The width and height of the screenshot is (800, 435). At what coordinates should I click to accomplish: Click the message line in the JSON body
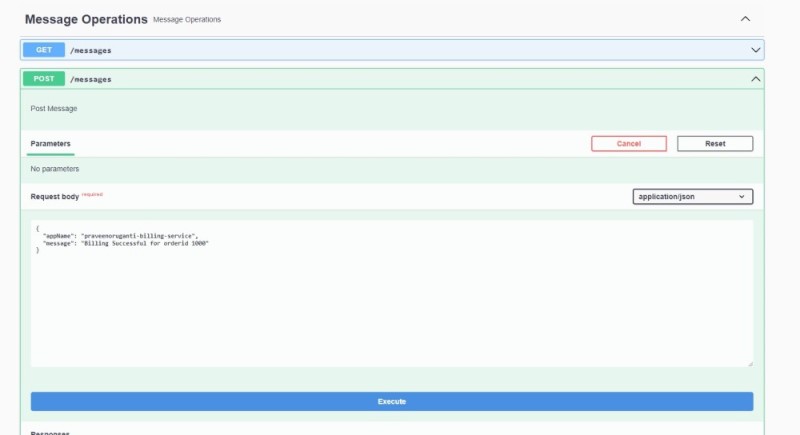click(x=126, y=243)
